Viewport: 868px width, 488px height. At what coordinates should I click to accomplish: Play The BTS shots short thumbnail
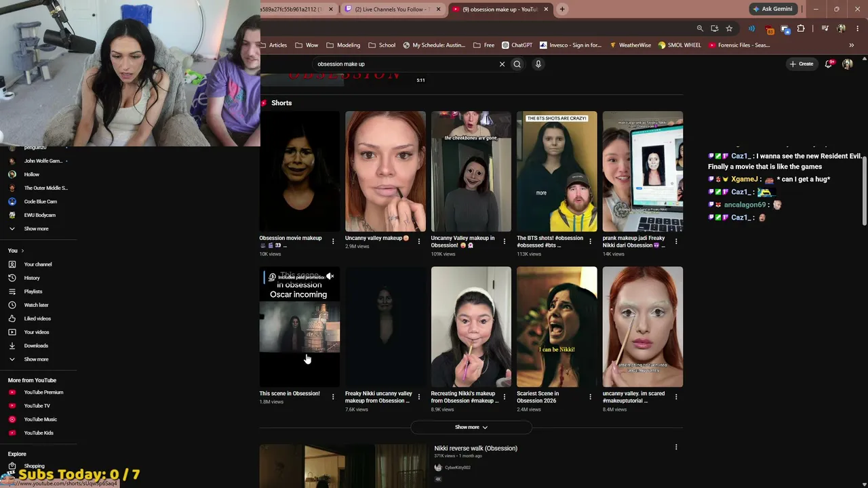[557, 171]
